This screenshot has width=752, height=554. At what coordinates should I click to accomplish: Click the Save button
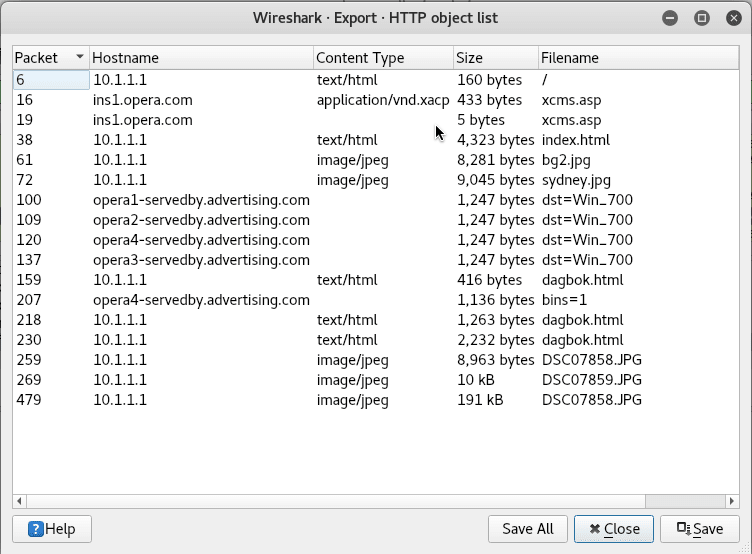tap(699, 529)
